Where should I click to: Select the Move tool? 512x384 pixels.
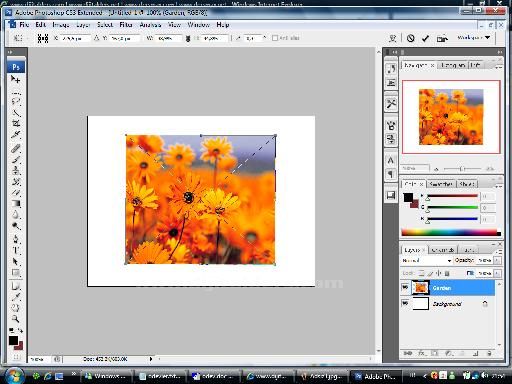(x=15, y=79)
